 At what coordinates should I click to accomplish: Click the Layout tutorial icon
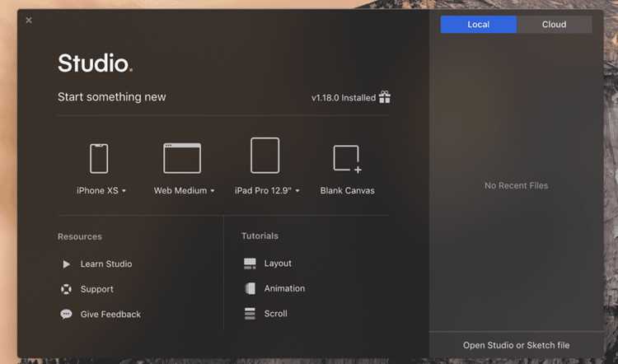pyautogui.click(x=250, y=264)
